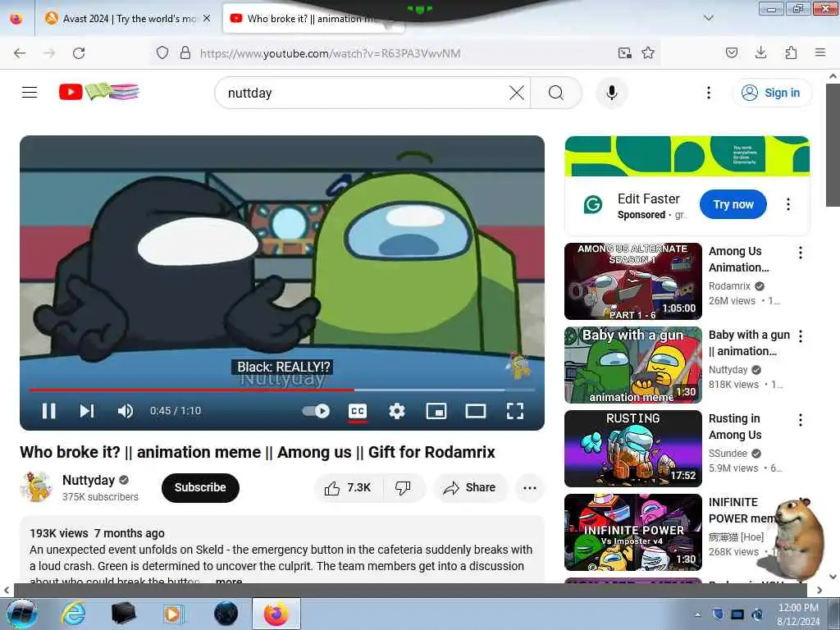Save page to Pocket
Image resolution: width=840 pixels, height=630 pixels.
(731, 52)
